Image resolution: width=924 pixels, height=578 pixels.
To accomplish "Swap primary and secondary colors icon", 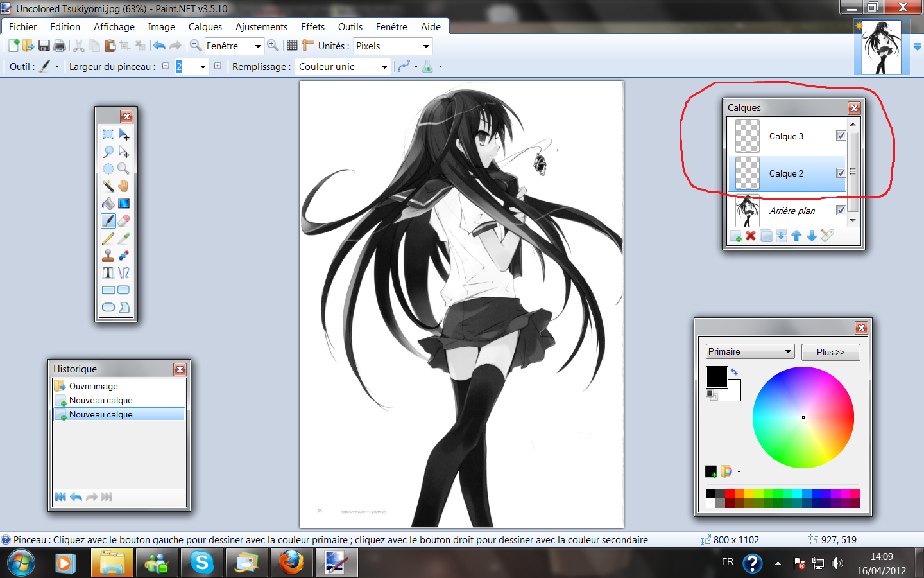I will pyautogui.click(x=734, y=372).
